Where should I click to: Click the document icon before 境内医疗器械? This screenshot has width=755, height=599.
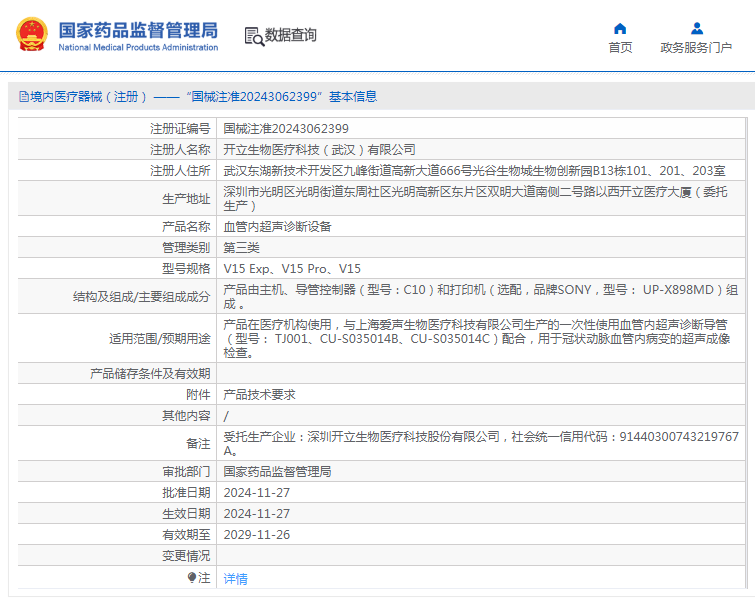[24, 97]
